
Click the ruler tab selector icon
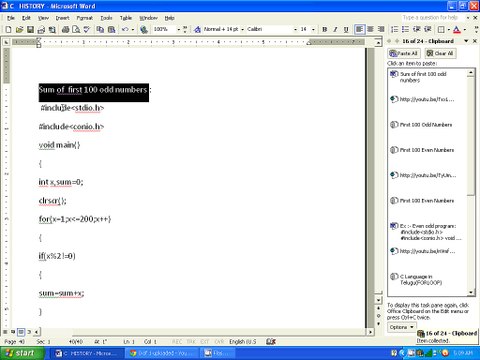pos(6,42)
